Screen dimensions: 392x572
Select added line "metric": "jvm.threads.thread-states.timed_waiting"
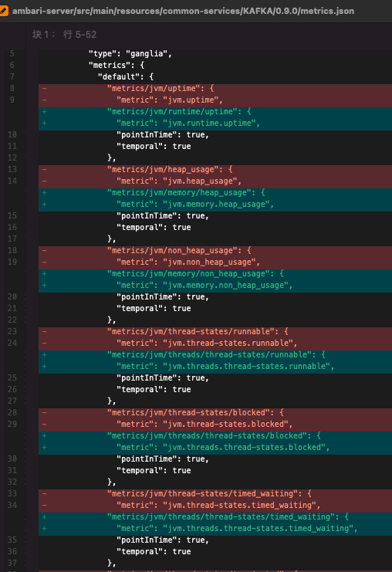(215, 529)
